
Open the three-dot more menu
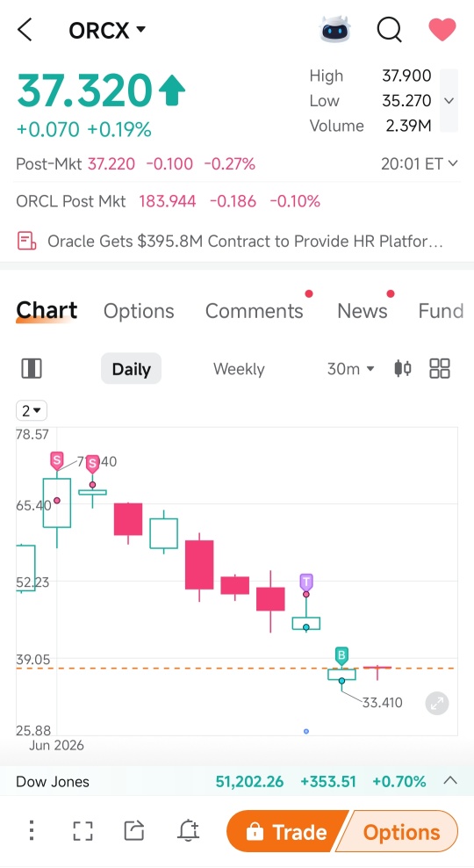pyautogui.click(x=32, y=830)
